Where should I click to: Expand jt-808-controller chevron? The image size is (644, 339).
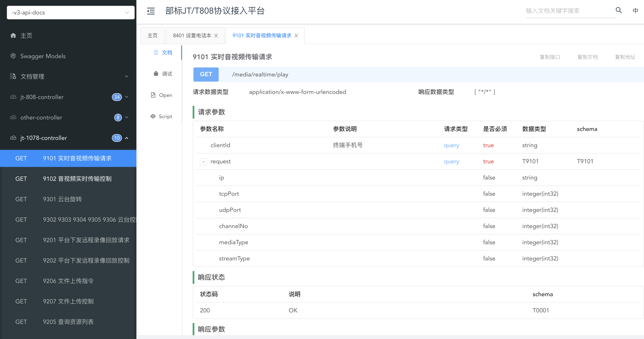(x=127, y=97)
